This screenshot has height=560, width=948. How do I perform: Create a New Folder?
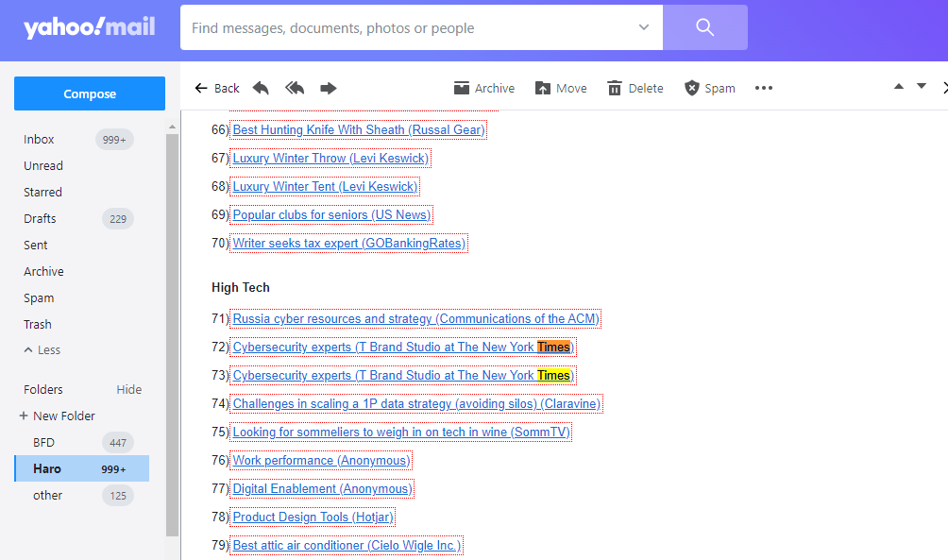coord(58,416)
